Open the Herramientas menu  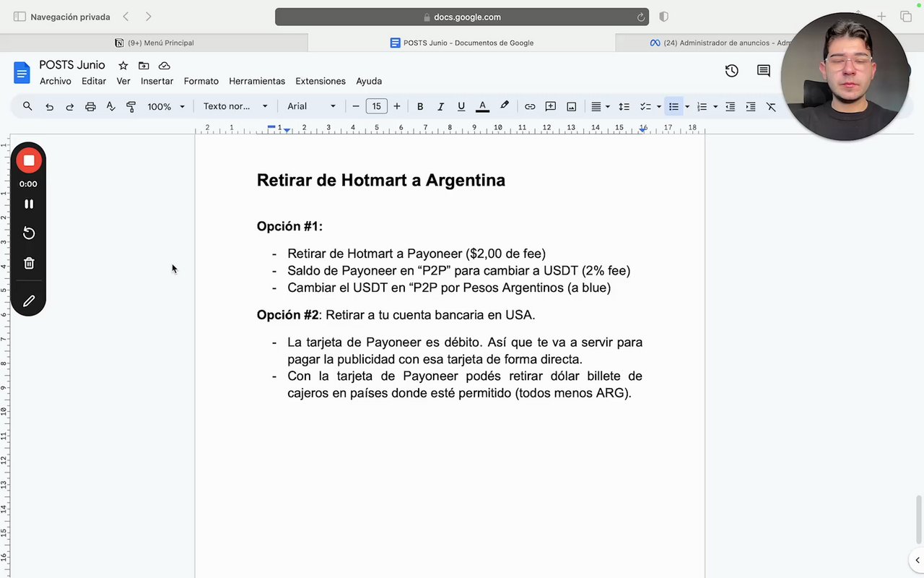click(257, 81)
